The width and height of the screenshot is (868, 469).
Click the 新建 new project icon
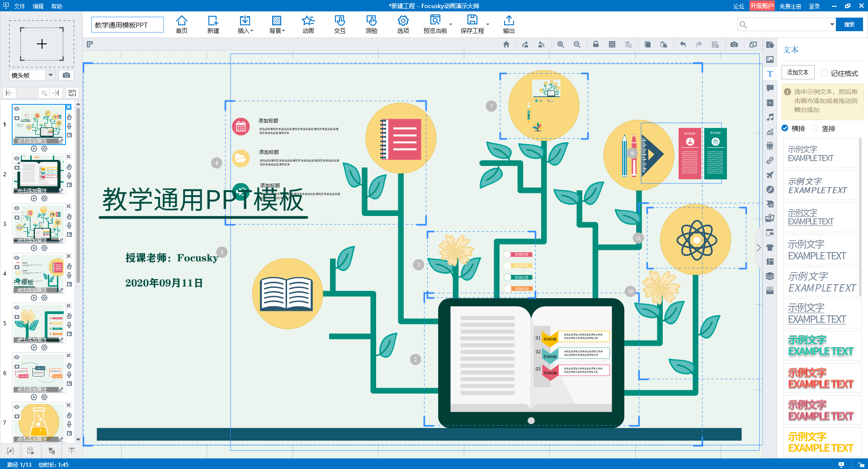click(213, 24)
